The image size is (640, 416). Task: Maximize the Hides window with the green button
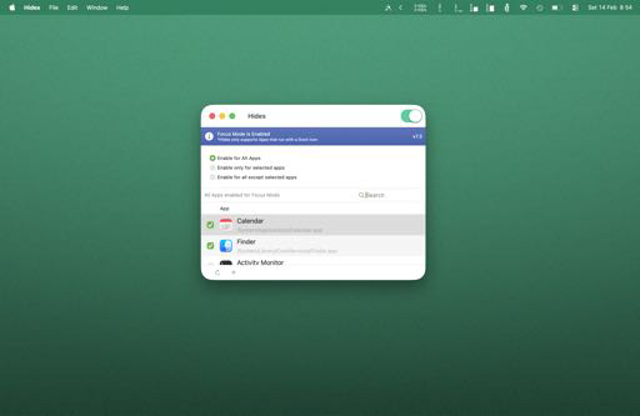coord(232,116)
